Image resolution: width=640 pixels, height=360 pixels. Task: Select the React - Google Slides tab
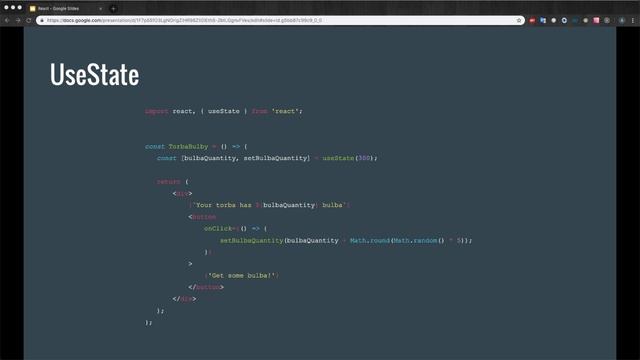pyautogui.click(x=65, y=8)
